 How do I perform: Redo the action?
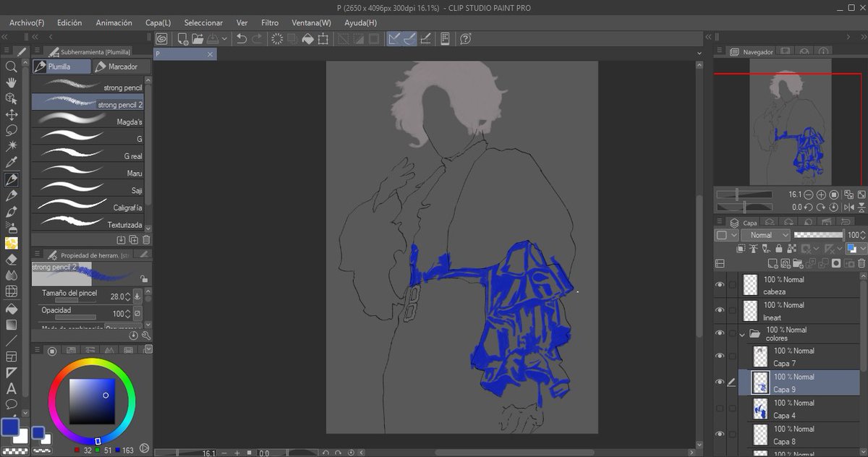[x=257, y=38]
